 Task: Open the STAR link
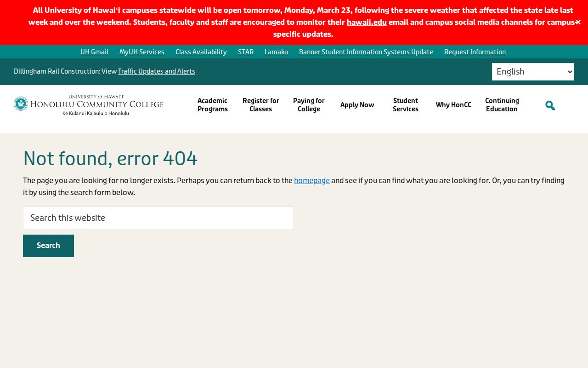tap(245, 52)
